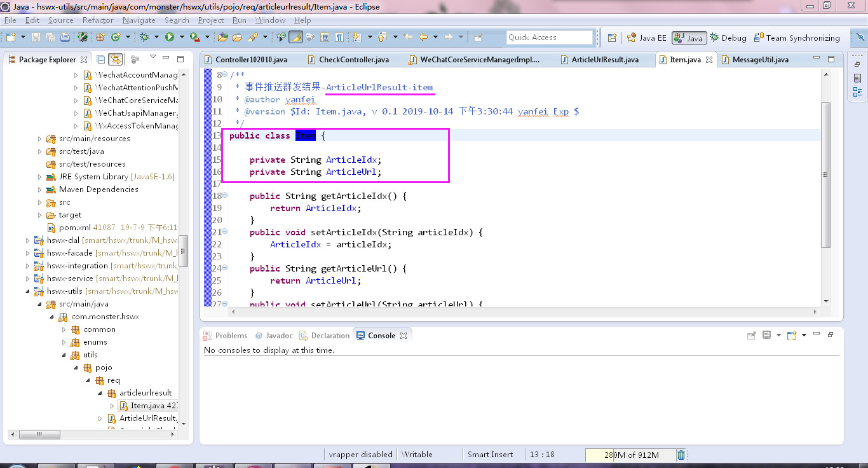Viewport: 868px width, 468px height.
Task: Toggle Link with Editor in Package Explorer
Action: [115, 59]
